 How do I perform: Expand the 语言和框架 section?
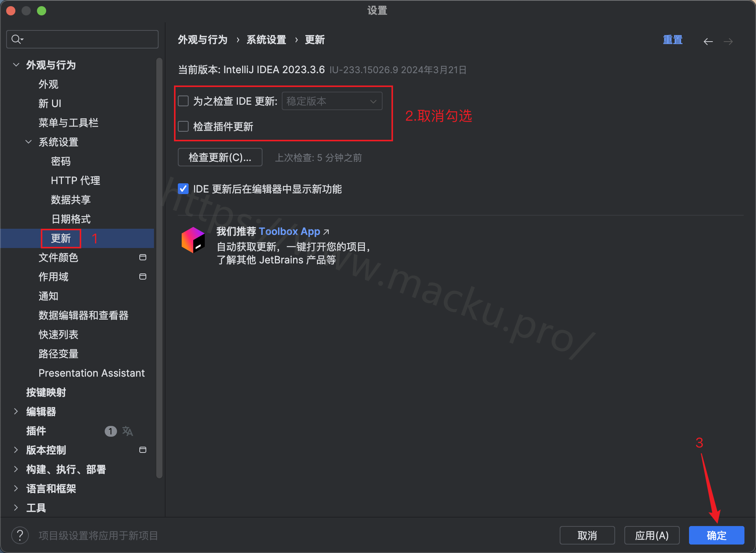tap(16, 488)
